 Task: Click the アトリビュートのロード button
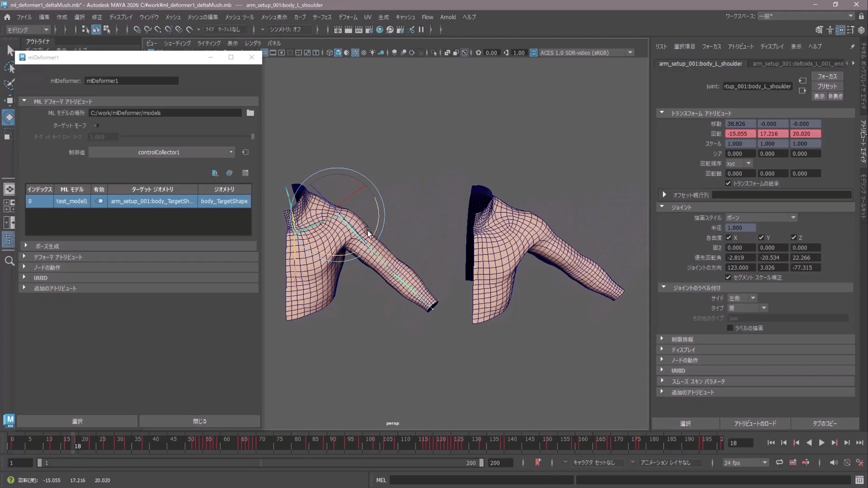tap(755, 423)
